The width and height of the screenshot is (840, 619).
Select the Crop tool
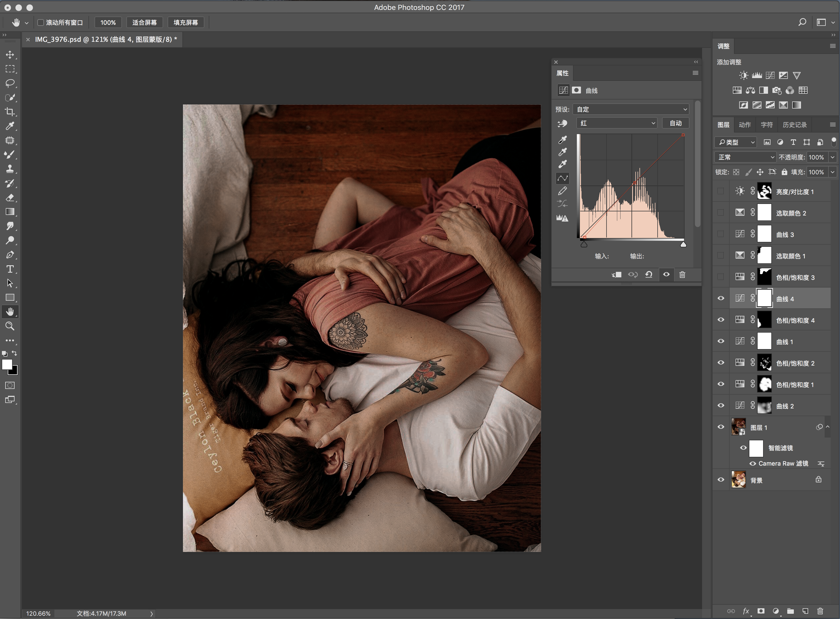[10, 112]
